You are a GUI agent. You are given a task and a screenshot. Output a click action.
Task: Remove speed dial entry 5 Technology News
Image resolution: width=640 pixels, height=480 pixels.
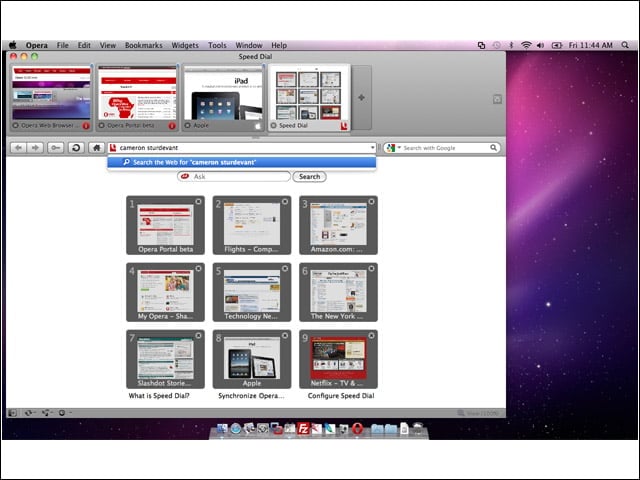tap(285, 269)
